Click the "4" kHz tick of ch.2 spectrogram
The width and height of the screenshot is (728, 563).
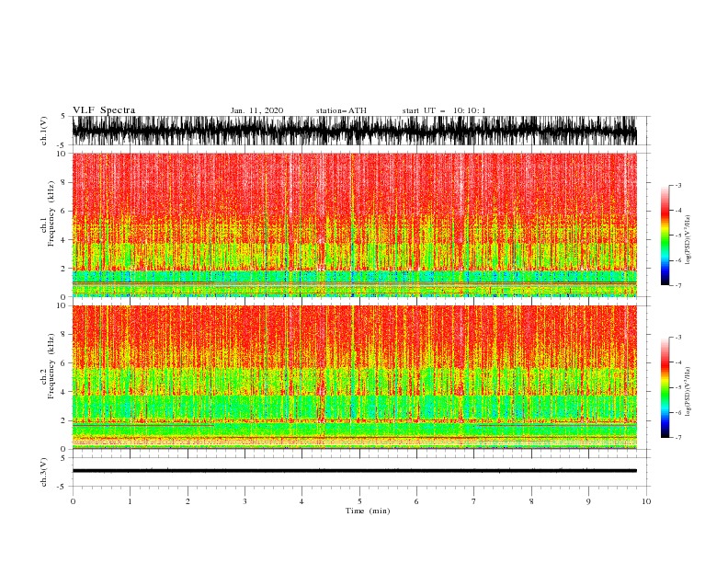[65, 392]
